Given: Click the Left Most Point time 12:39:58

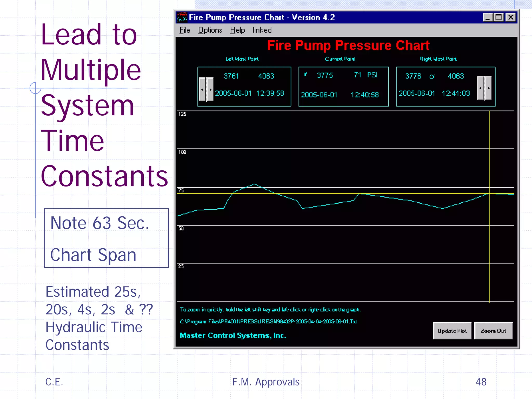Looking at the screenshot, I should tap(270, 93).
